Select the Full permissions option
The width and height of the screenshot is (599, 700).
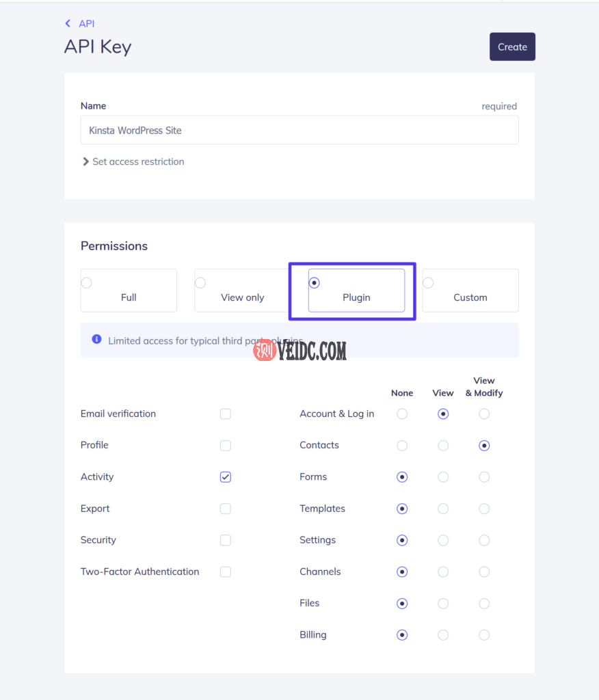(x=129, y=291)
